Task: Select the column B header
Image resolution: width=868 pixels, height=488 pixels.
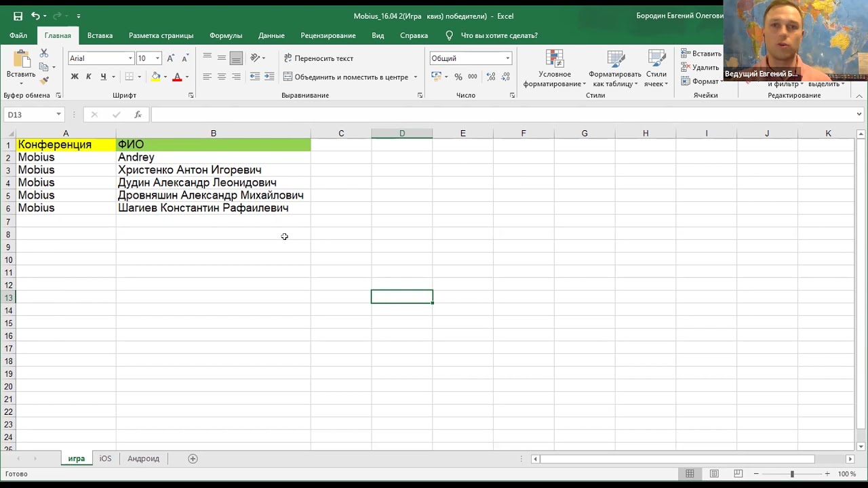Action: tap(213, 134)
